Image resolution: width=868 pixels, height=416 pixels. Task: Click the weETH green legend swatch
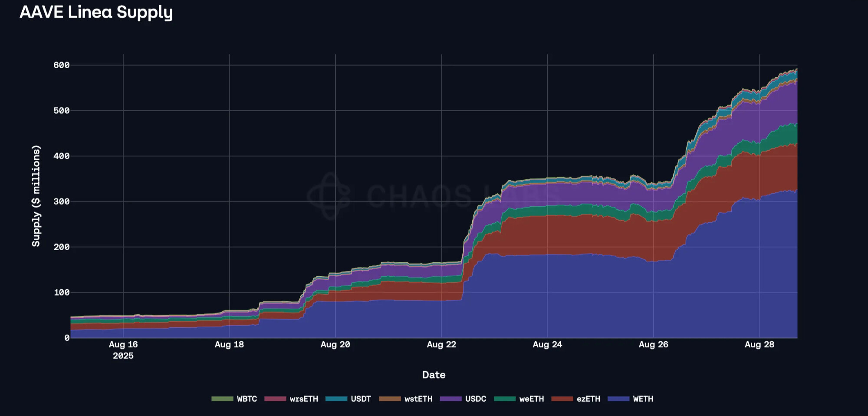pos(505,399)
